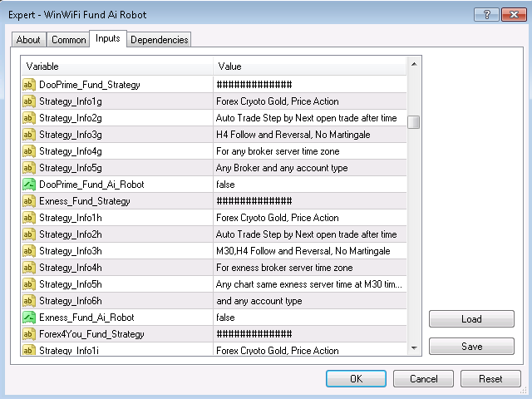Select the Strategy_Info1g variable name

71,101
